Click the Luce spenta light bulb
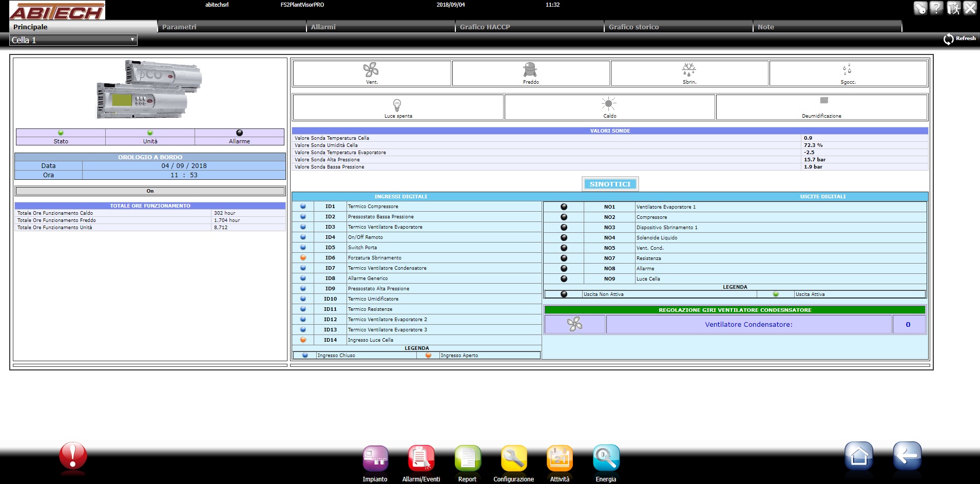 (397, 105)
